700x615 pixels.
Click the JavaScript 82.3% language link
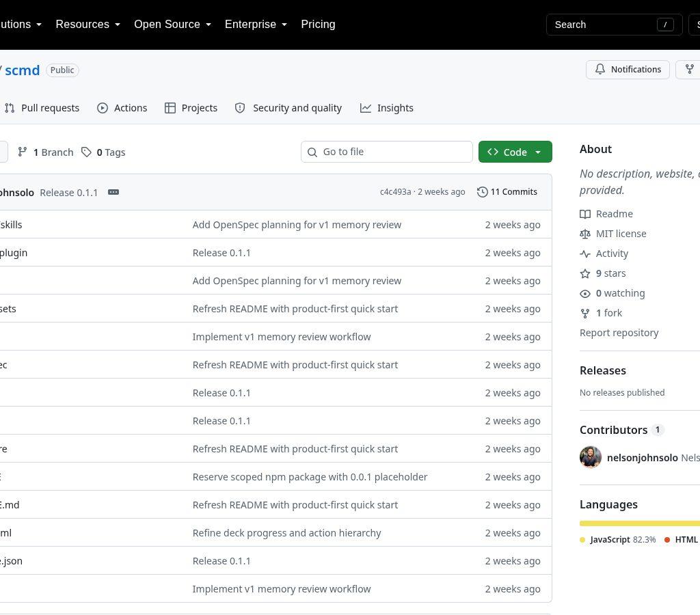coord(618,539)
